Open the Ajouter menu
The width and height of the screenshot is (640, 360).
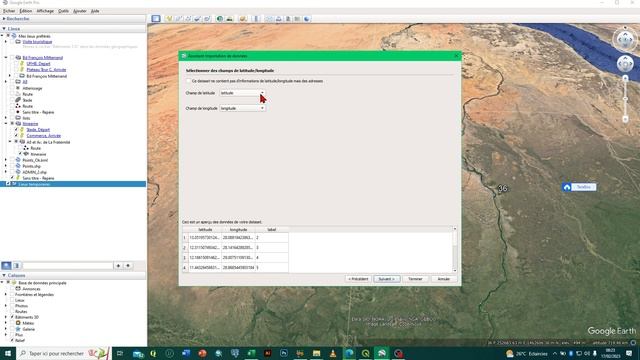80,11
